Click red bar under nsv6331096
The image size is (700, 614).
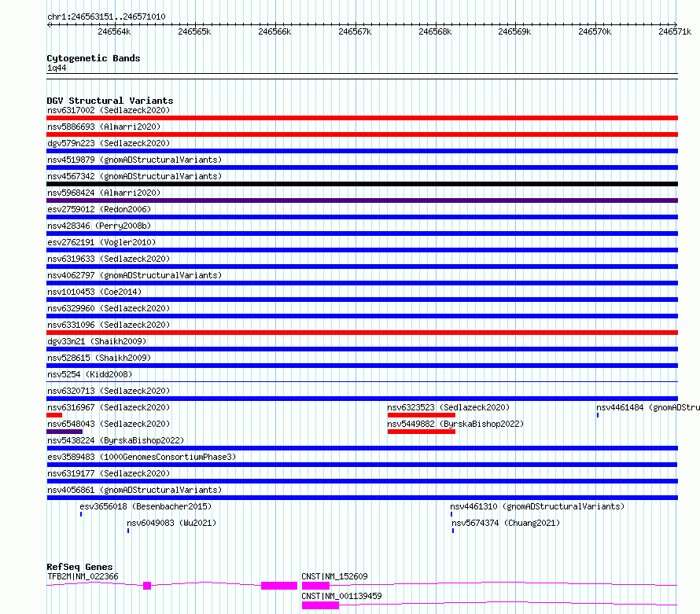coord(362,333)
